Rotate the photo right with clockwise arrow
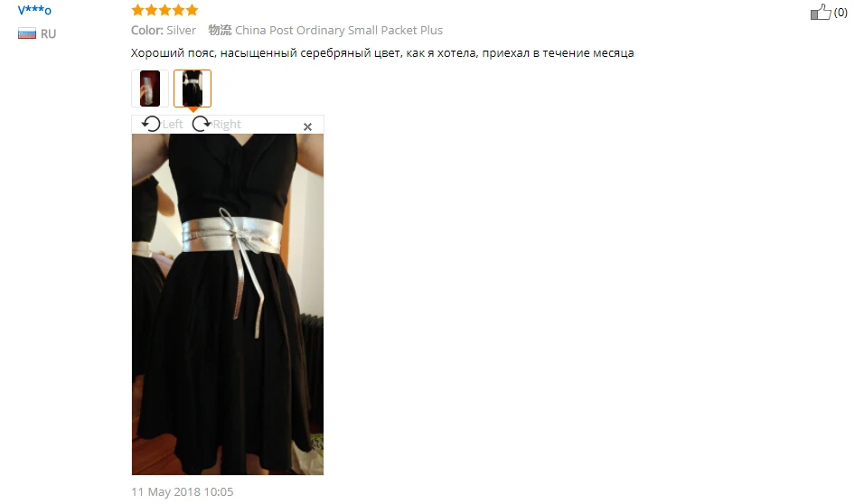Image resolution: width=864 pixels, height=504 pixels. (202, 124)
